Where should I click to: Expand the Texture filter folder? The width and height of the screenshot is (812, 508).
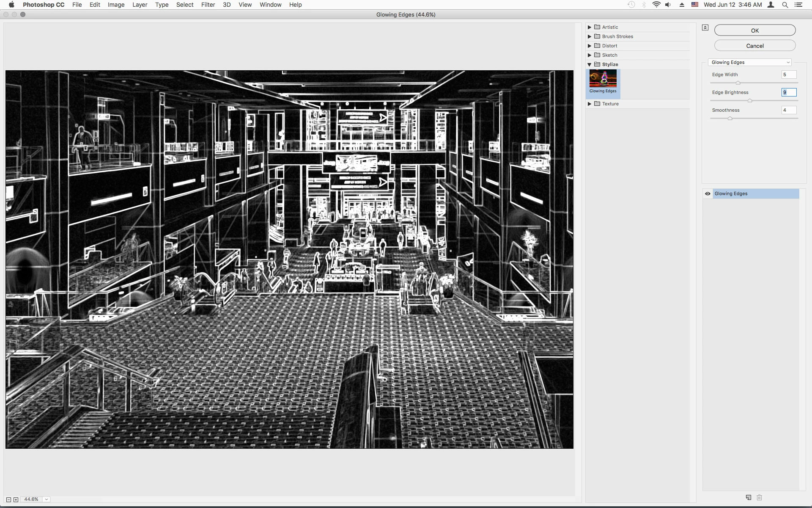590,104
